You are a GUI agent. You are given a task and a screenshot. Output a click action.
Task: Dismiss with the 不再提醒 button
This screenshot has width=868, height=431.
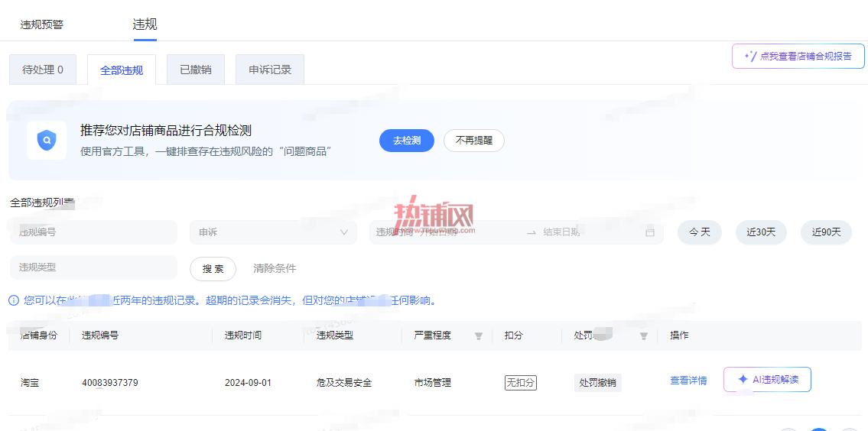point(474,141)
